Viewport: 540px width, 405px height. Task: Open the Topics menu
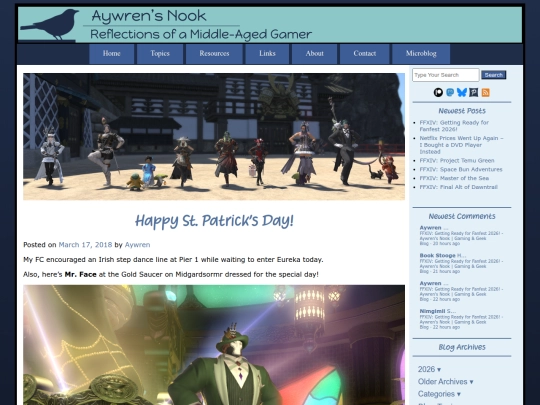(x=160, y=54)
